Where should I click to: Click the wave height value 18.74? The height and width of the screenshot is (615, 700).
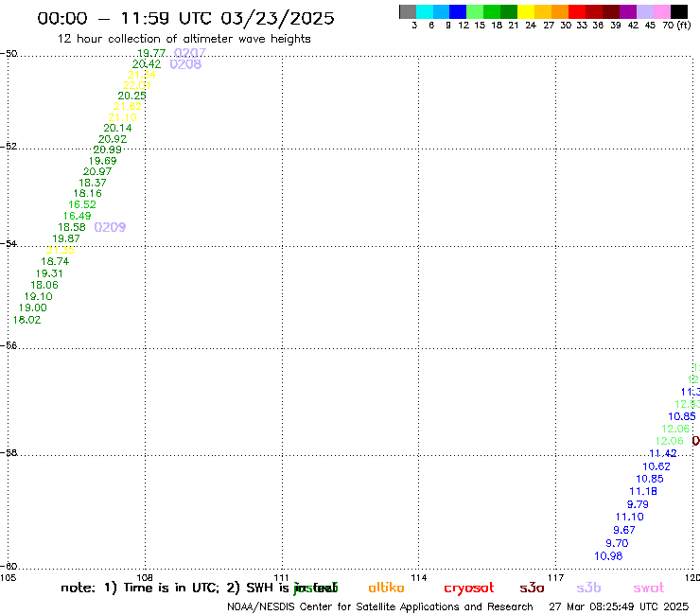[x=55, y=261]
